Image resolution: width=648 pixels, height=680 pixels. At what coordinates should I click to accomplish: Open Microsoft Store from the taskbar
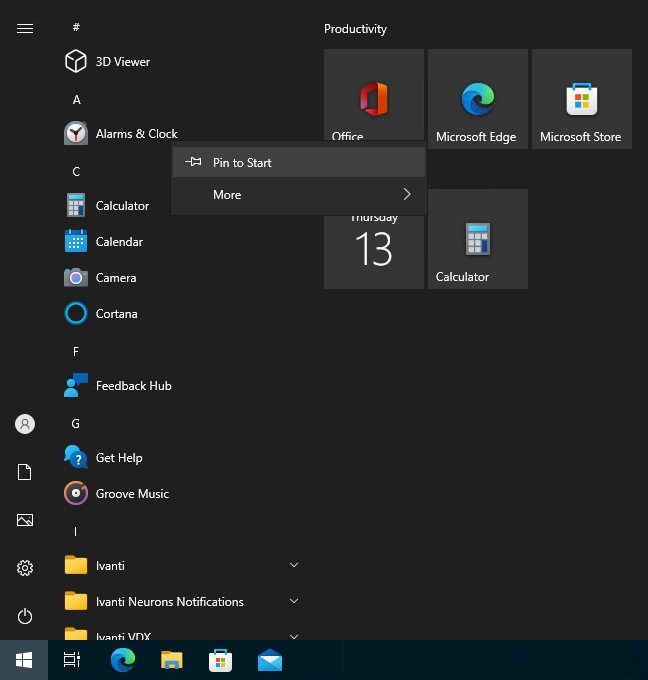point(221,660)
